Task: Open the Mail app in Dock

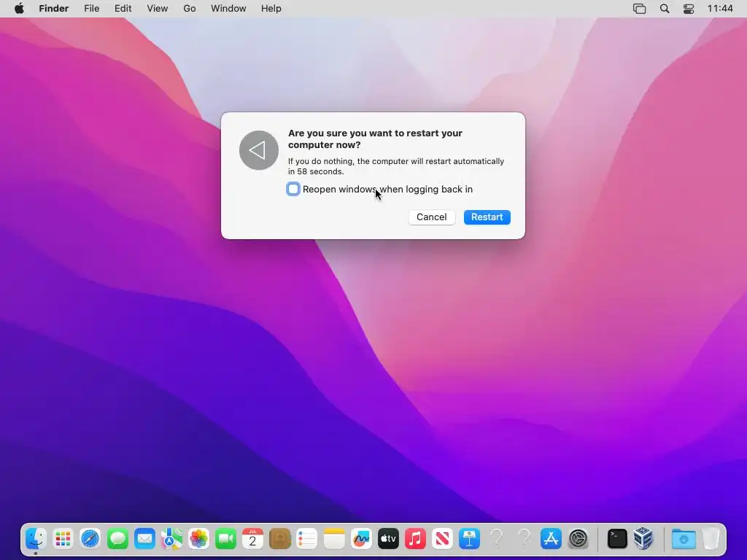Action: coord(144,539)
